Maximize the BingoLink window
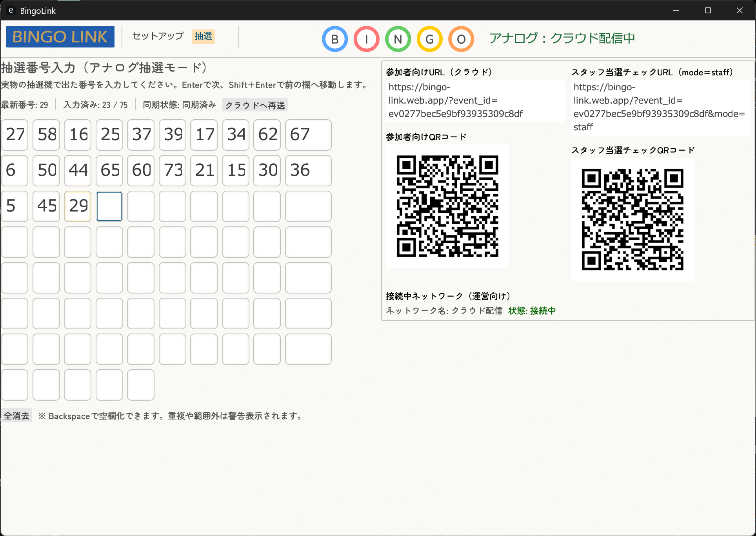The height and width of the screenshot is (536, 756). pyautogui.click(x=708, y=11)
